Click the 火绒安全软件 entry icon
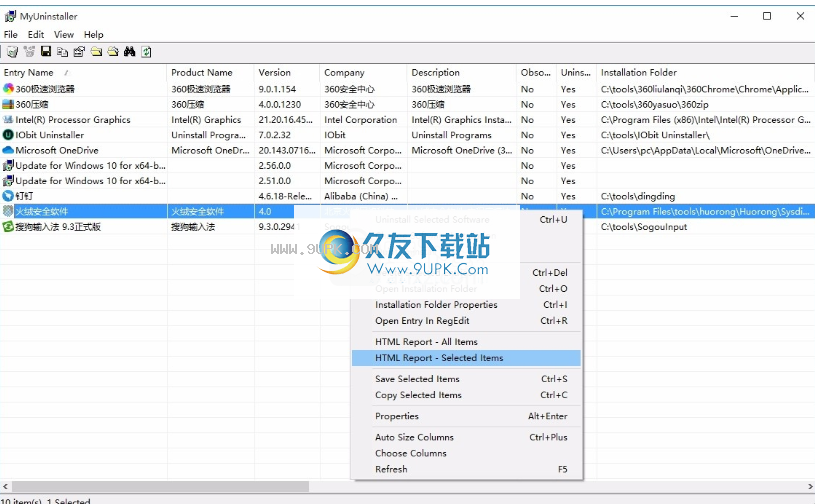The image size is (815, 504). tap(8, 211)
